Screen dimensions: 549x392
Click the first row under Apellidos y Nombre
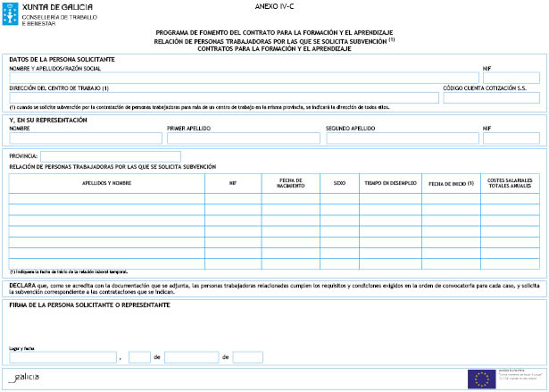coord(106,197)
